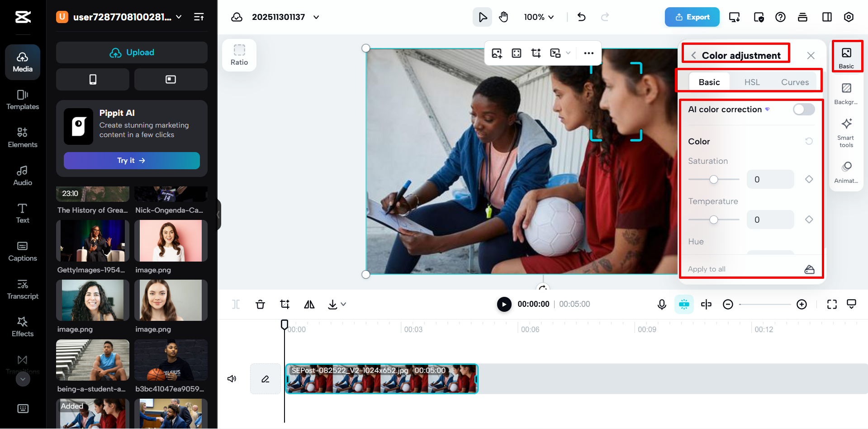
Task: Switch to the HSL tab in Color adjustment
Action: 752,82
